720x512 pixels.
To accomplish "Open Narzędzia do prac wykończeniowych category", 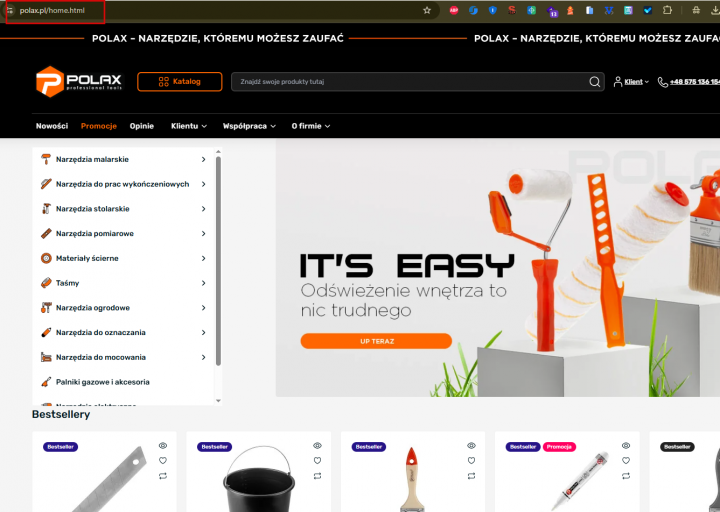I will coord(123,184).
